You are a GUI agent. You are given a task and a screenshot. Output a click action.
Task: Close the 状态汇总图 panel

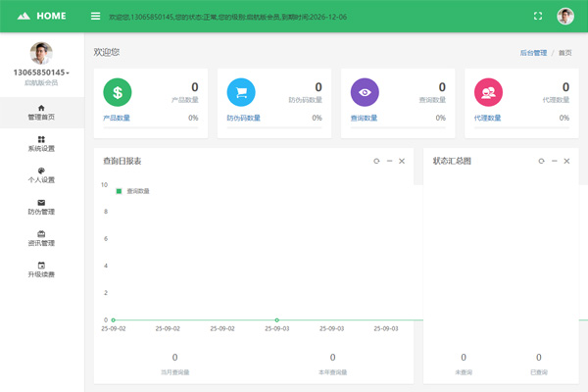coord(566,161)
